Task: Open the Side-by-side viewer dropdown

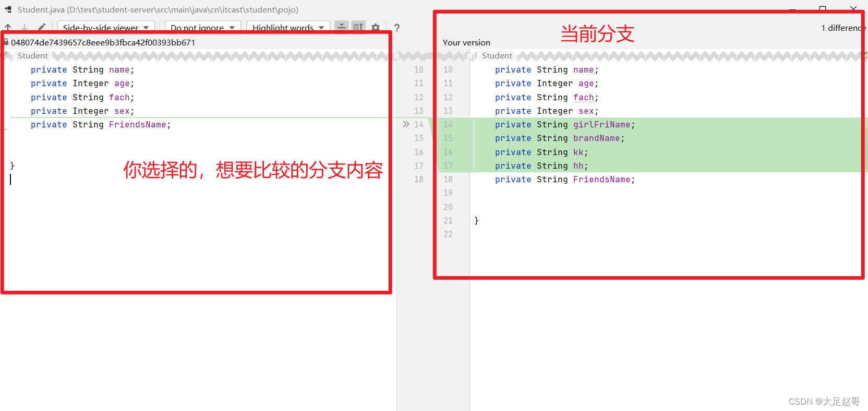Action: (106, 28)
